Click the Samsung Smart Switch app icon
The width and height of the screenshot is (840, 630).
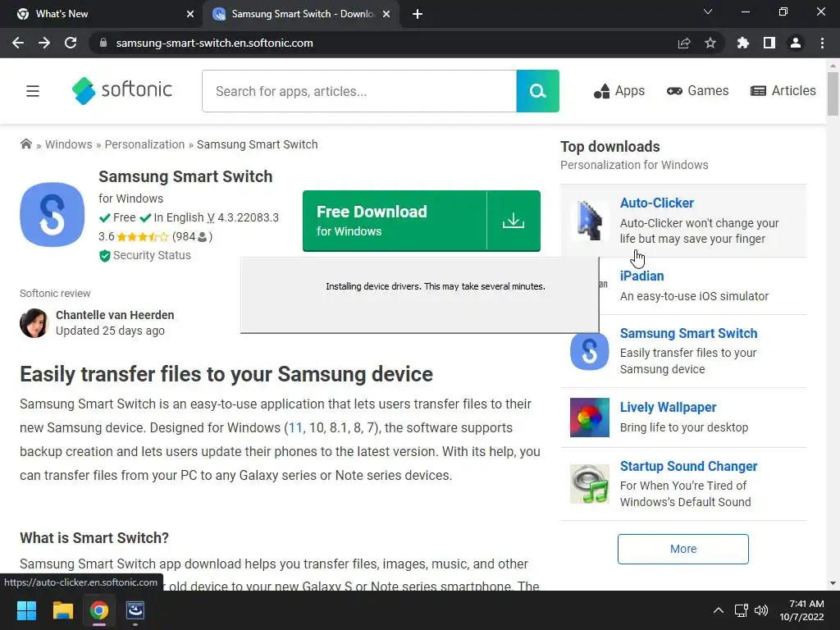52,214
